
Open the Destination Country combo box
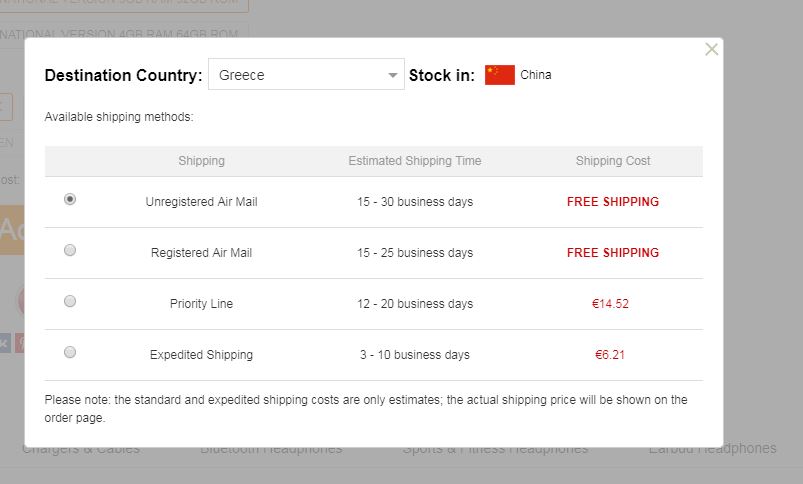306,75
